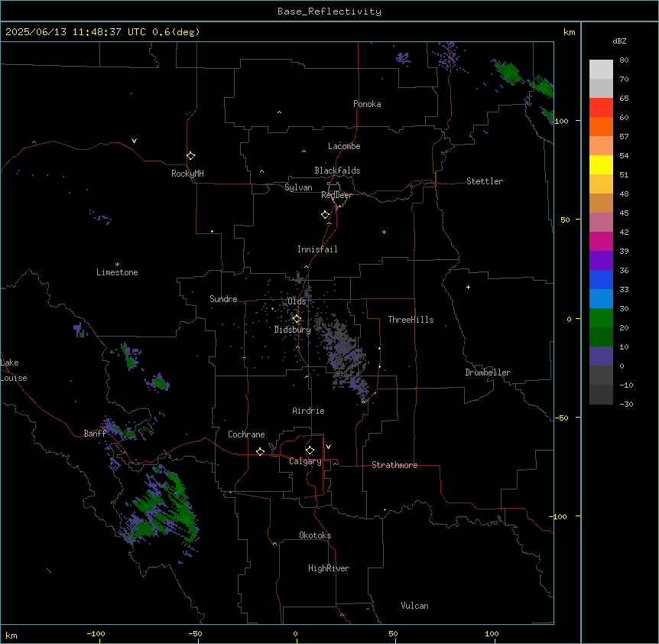This screenshot has width=659, height=644.
Task: Click the Innisfail city label
Action: point(318,249)
